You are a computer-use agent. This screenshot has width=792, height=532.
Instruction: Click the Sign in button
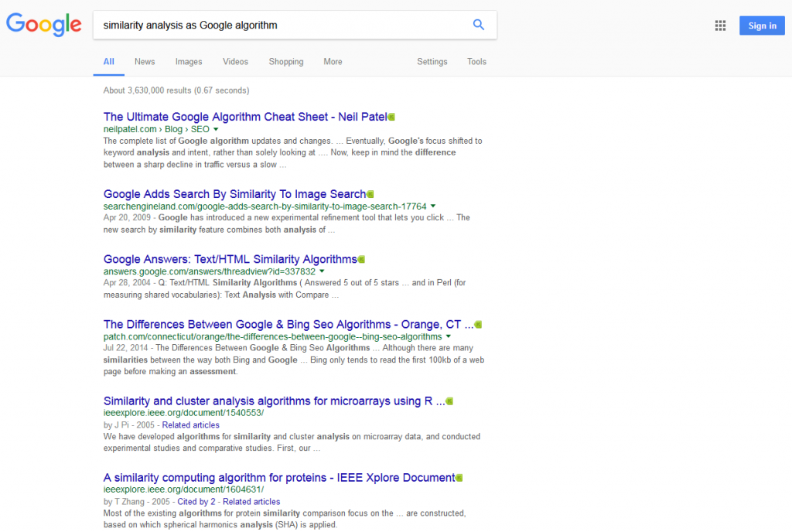(762, 26)
